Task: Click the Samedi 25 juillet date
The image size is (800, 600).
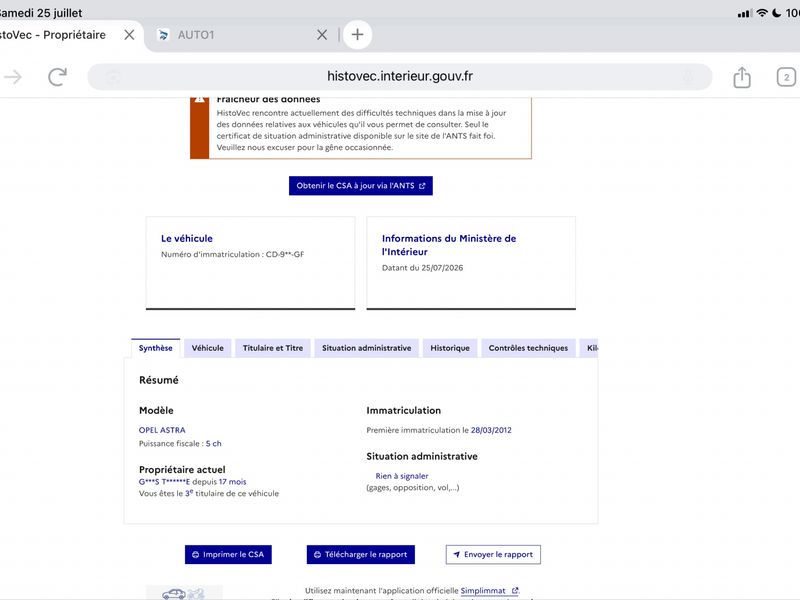Action: pyautogui.click(x=40, y=13)
